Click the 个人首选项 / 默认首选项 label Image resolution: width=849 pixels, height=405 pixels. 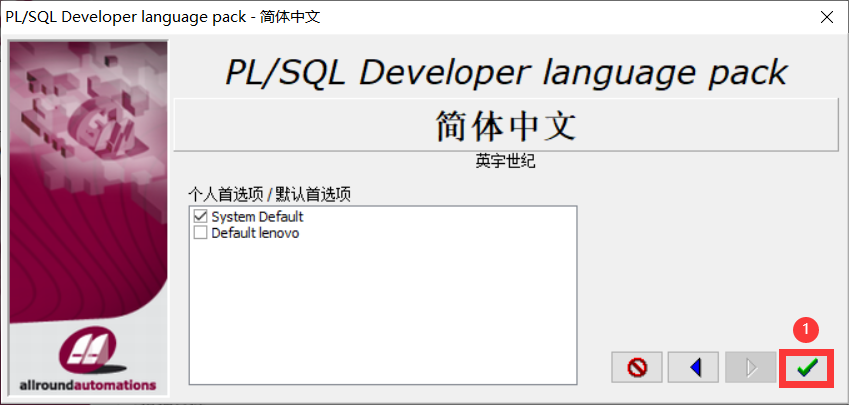pyautogui.click(x=269, y=194)
